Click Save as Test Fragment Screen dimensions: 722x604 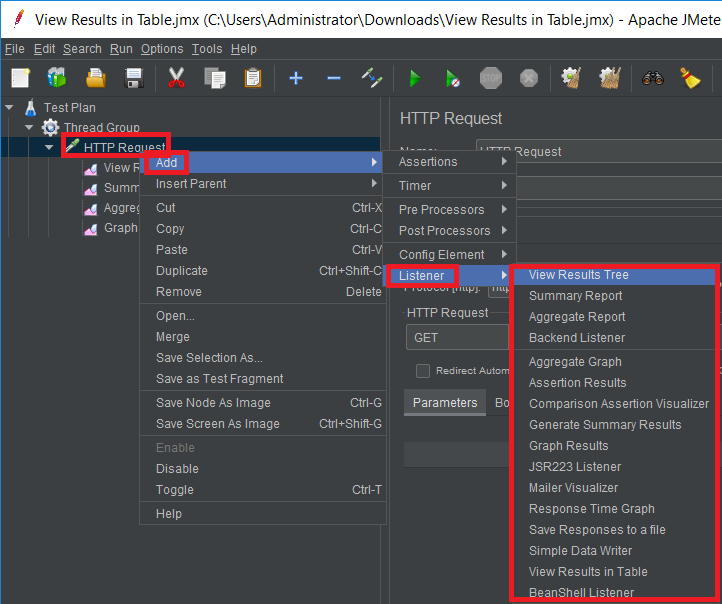point(262,379)
